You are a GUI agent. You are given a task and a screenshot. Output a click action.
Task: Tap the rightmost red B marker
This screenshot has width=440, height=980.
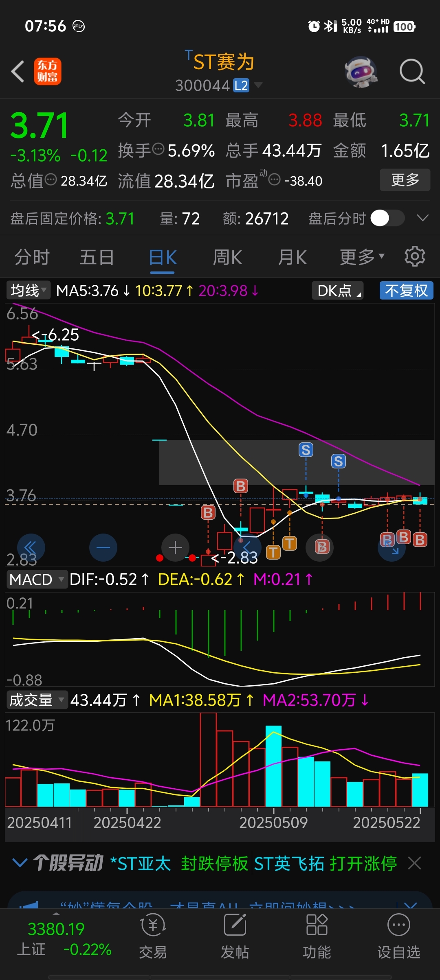tap(420, 540)
